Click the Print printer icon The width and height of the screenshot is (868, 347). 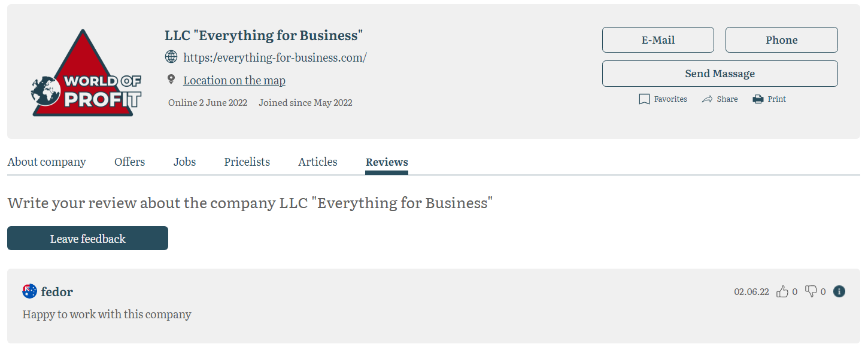(x=758, y=99)
